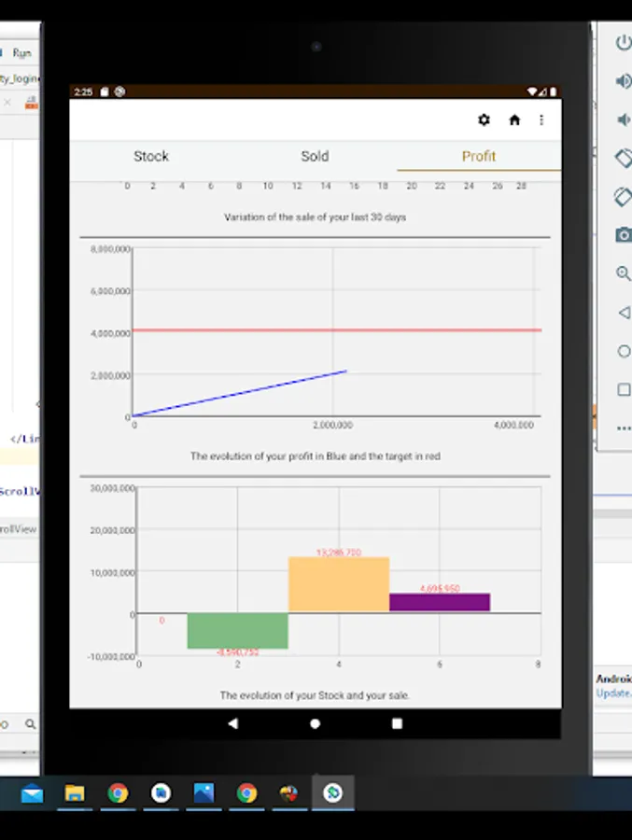Viewport: 632px width, 840px height.
Task: Click the green negative bar
Action: (237, 631)
